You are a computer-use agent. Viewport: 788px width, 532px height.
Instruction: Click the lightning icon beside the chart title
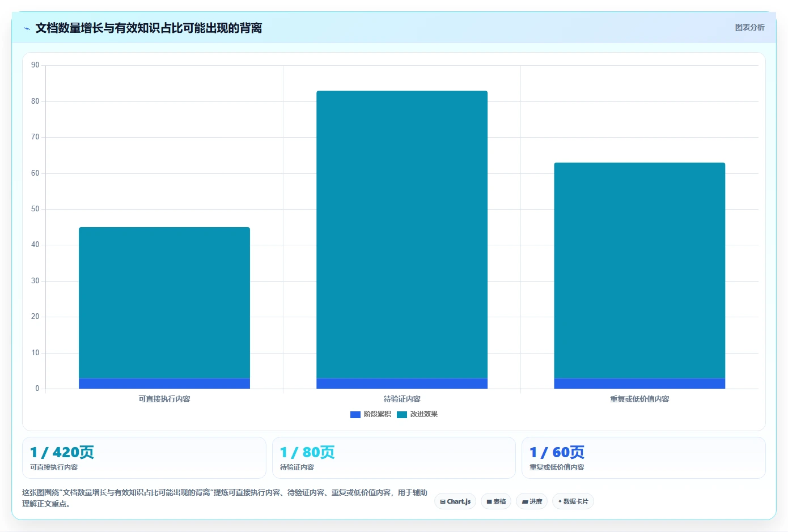(x=27, y=28)
